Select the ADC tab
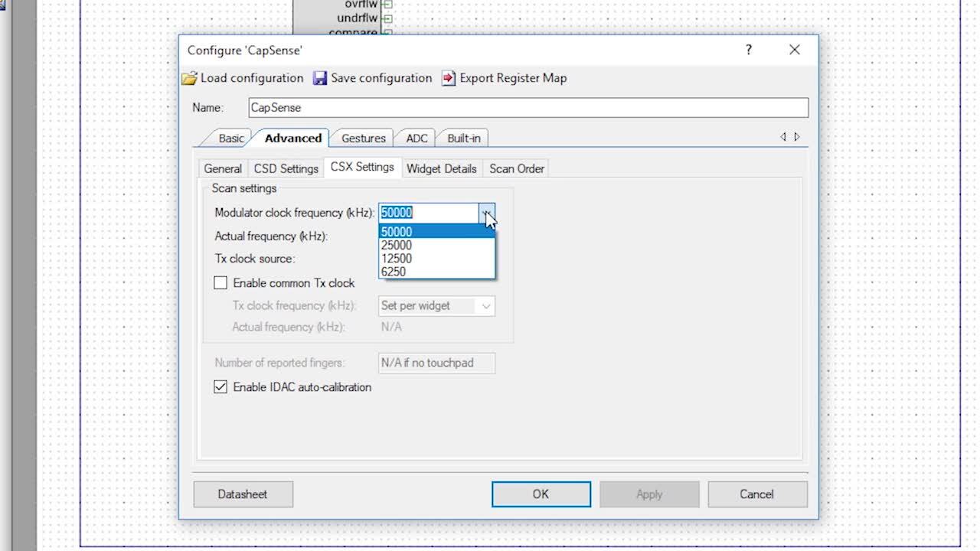980x551 pixels. pos(416,139)
